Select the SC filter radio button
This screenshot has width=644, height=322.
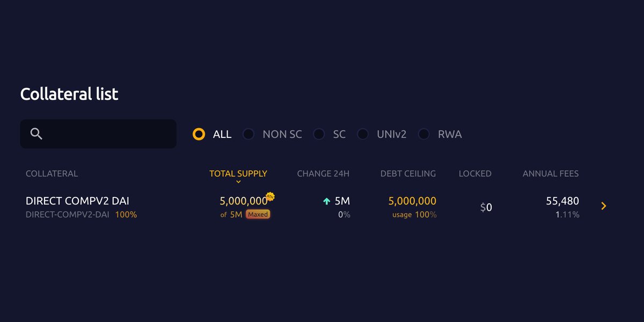319,134
